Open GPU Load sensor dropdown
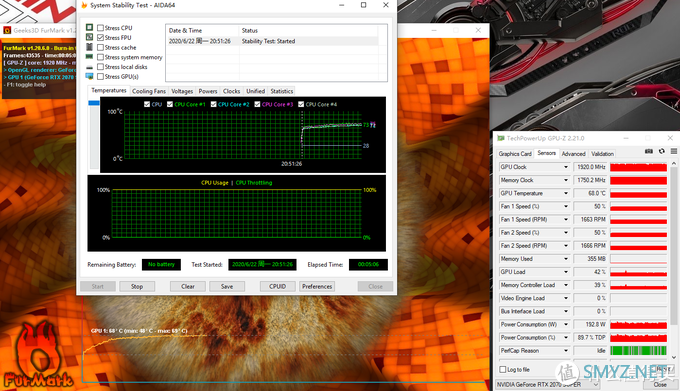 point(566,272)
